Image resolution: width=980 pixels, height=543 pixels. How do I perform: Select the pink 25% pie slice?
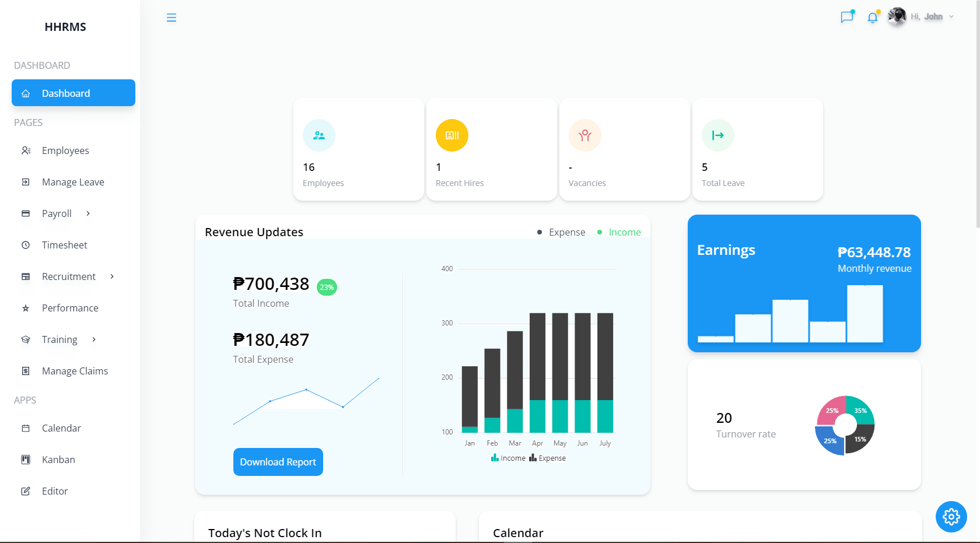pyautogui.click(x=832, y=410)
